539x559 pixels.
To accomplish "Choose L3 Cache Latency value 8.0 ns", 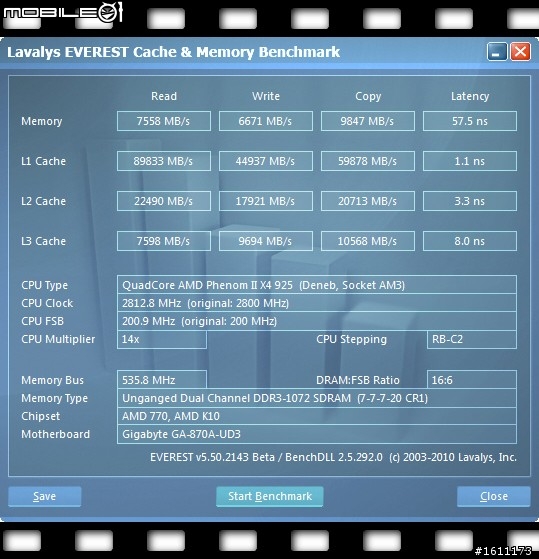I will (470, 241).
